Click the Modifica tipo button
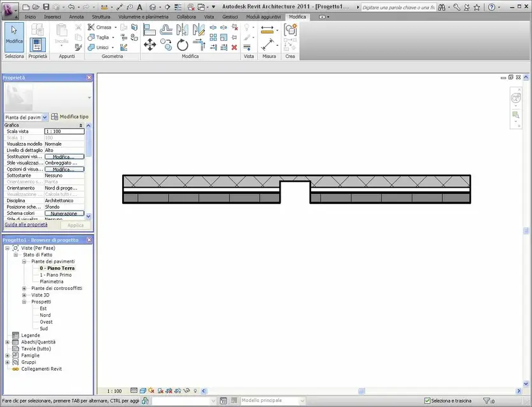This screenshot has height=407, width=532. point(70,116)
